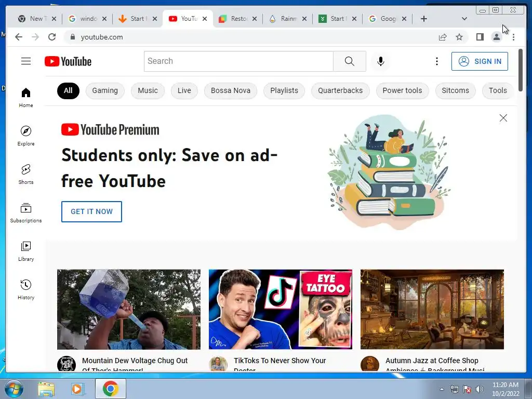
Task: Select the All filter chip
Action: point(68,90)
